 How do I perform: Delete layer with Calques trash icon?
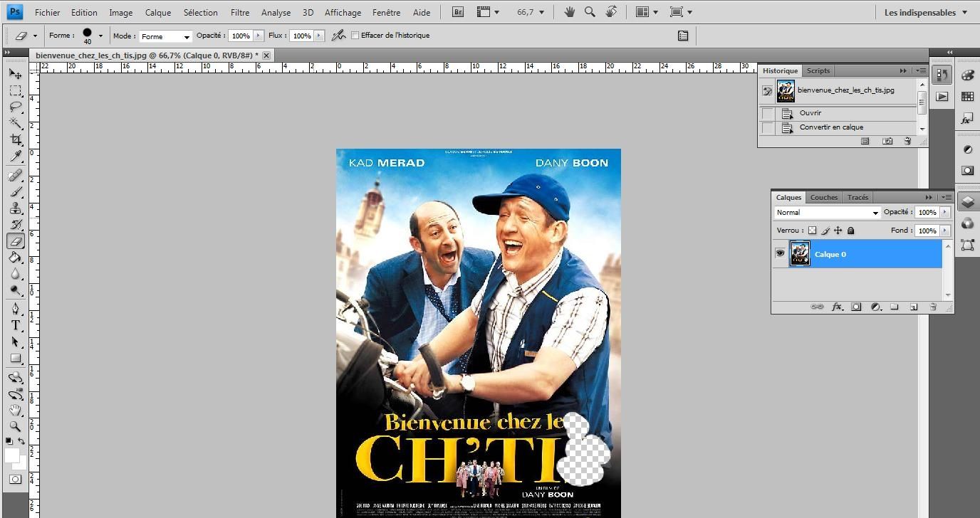pos(933,307)
